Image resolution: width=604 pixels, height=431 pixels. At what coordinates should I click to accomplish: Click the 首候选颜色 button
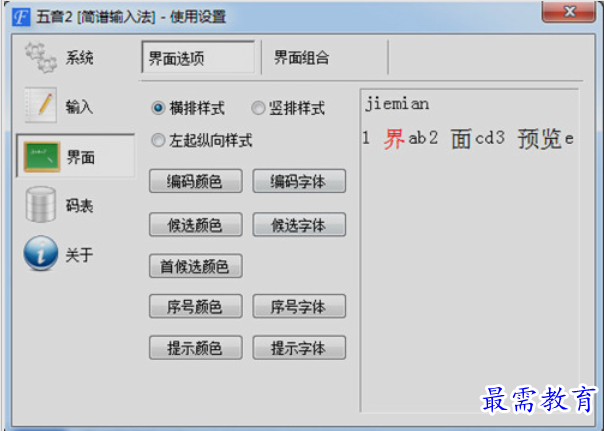[x=196, y=266]
